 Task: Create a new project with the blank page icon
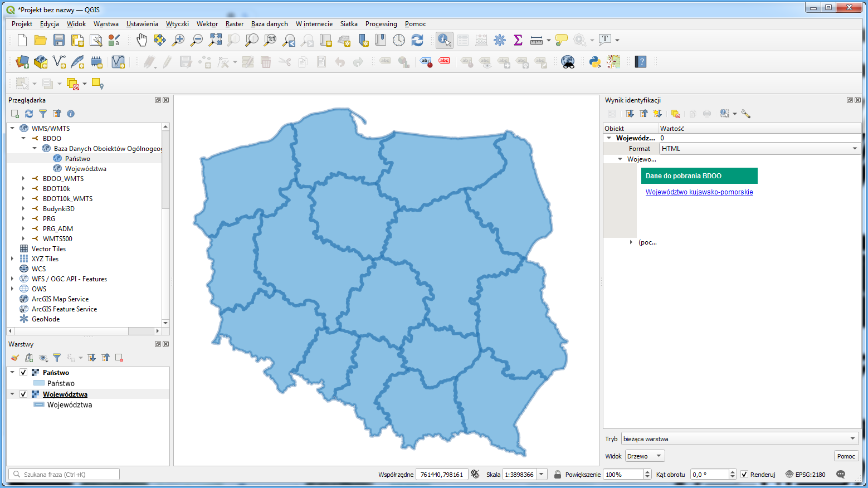click(22, 40)
